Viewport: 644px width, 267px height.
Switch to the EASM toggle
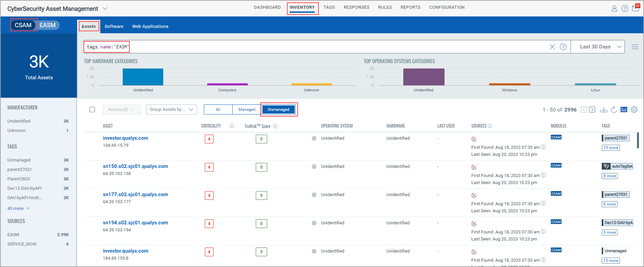pyautogui.click(x=48, y=25)
